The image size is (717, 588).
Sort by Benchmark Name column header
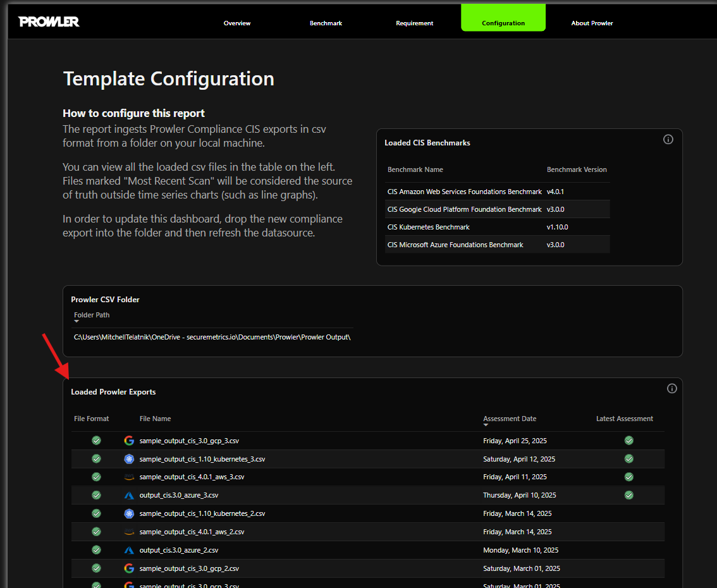point(415,169)
